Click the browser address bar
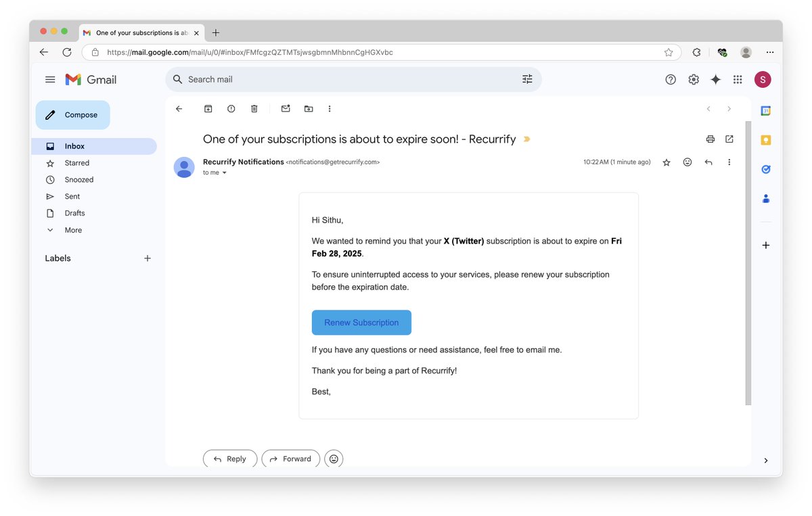This screenshot has height=516, width=812. (382, 52)
